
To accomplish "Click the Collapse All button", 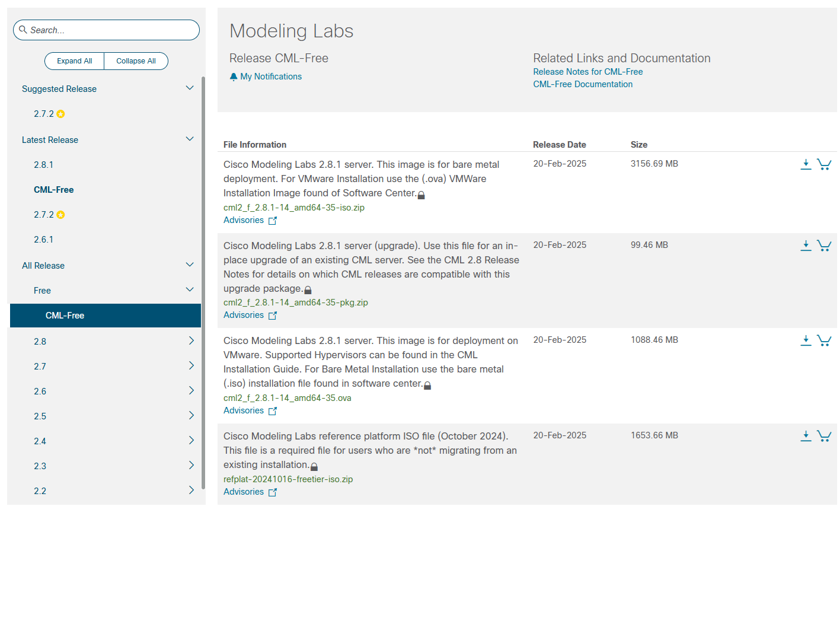I will [x=136, y=61].
